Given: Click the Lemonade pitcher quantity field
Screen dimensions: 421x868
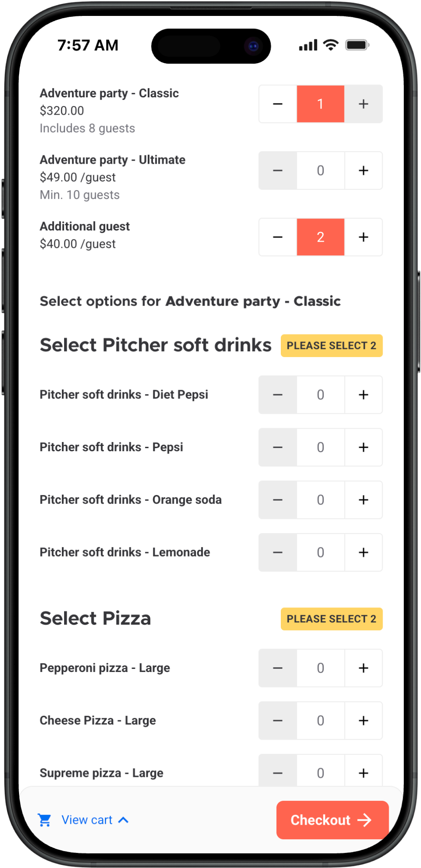Looking at the screenshot, I should (320, 553).
